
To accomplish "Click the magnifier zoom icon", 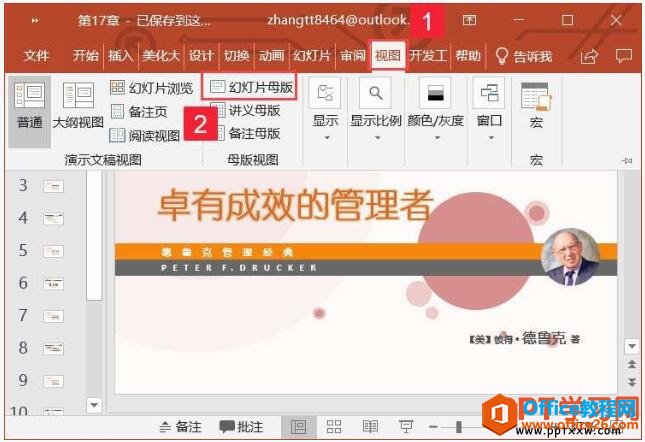I will click(x=376, y=93).
